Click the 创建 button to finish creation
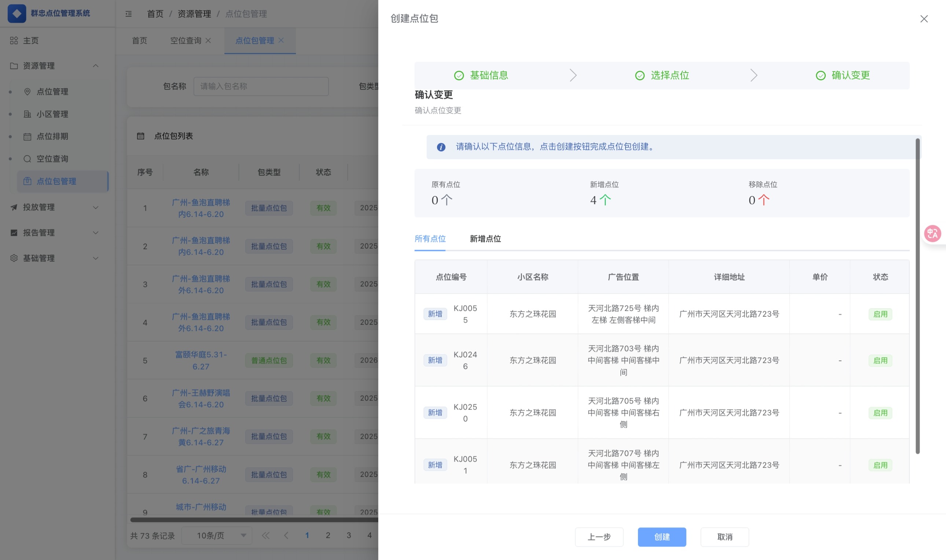This screenshot has height=560, width=946. pos(661,537)
